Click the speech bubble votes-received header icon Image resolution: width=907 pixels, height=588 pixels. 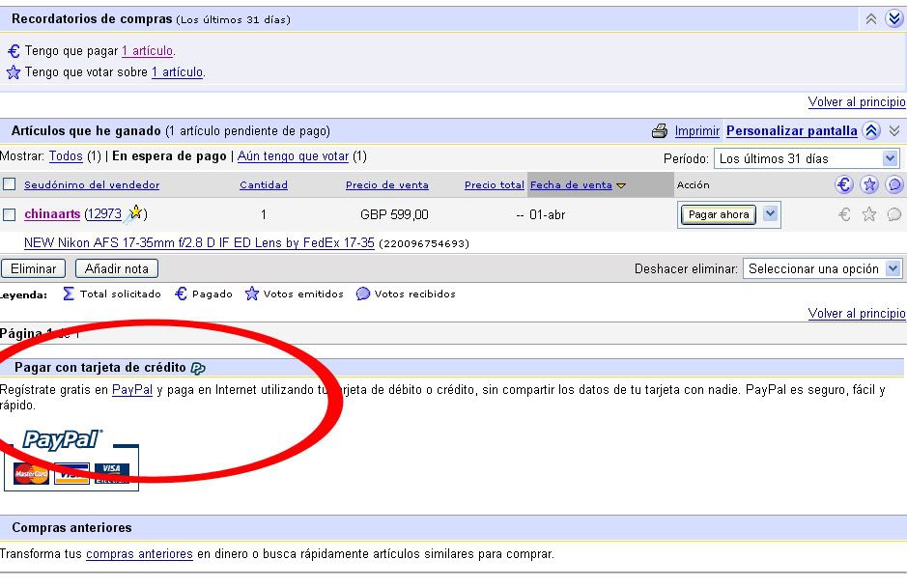pos(894,184)
